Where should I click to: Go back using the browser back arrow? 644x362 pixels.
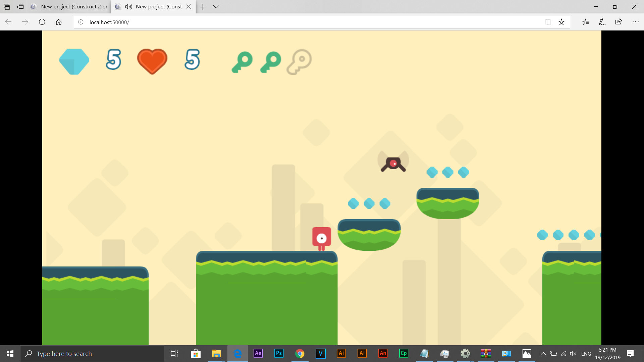click(x=8, y=22)
